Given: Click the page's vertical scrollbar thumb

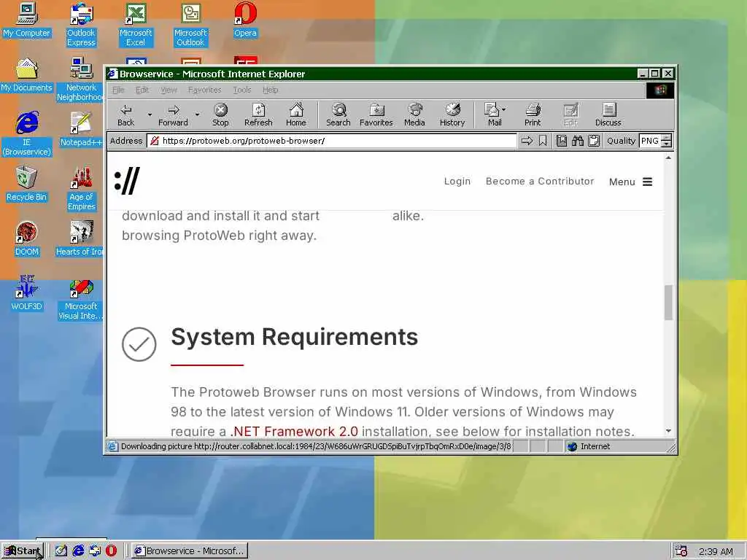Looking at the screenshot, I should pyautogui.click(x=668, y=303).
